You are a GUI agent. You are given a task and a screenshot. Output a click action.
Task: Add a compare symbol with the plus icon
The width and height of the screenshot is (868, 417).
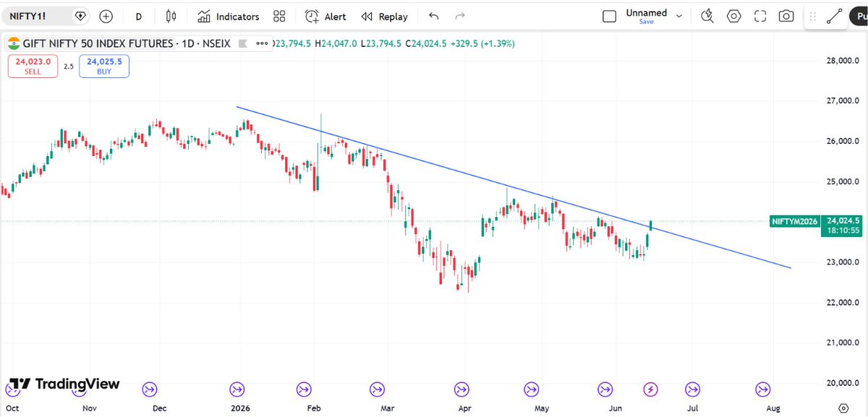pos(106,16)
